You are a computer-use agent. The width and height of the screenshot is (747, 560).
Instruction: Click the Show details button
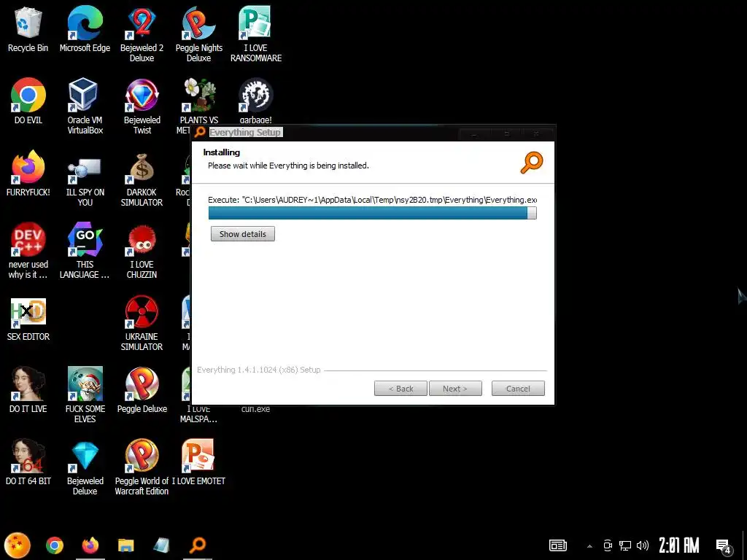click(x=243, y=234)
